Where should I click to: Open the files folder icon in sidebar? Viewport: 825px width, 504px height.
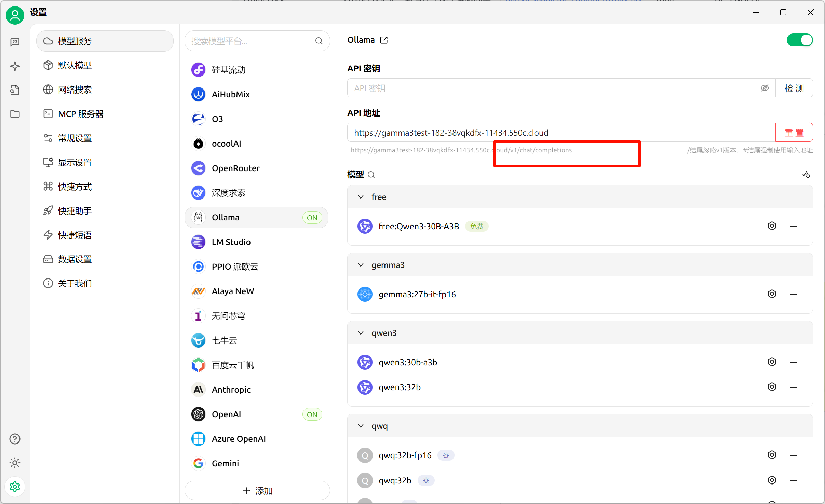pyautogui.click(x=15, y=114)
